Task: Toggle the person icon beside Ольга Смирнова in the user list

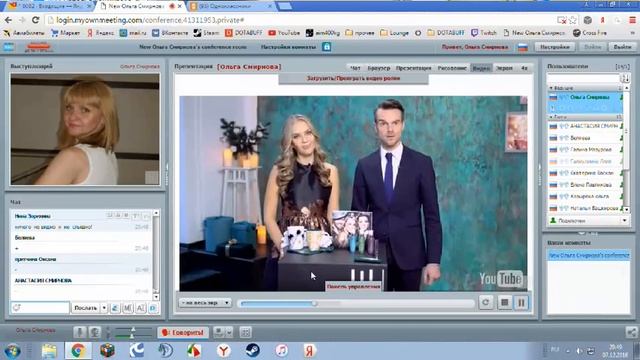Action: pyautogui.click(x=621, y=97)
